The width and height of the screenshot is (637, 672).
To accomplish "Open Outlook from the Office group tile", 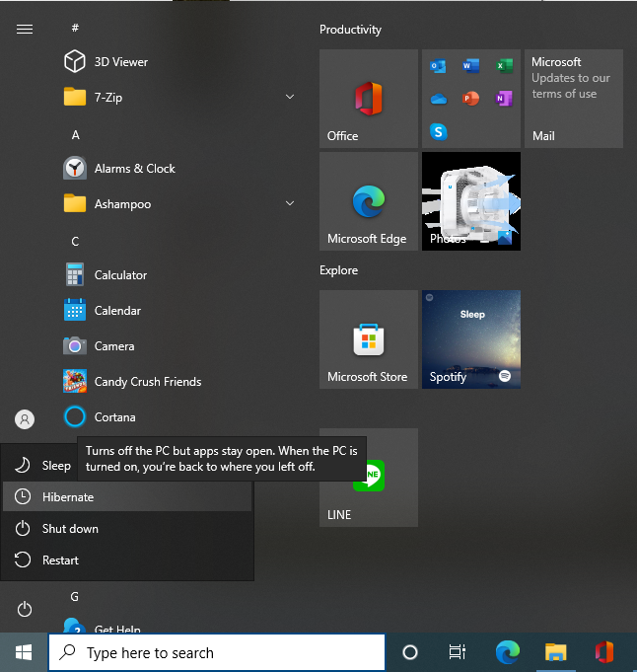I will coord(438,66).
